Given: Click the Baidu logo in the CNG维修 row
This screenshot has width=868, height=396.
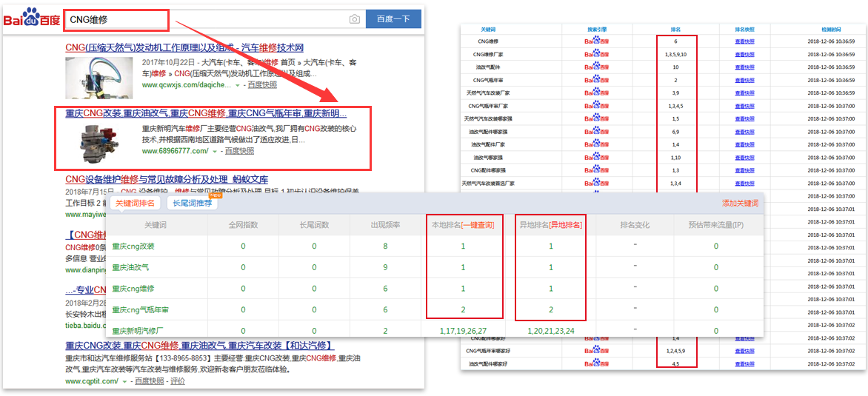Looking at the screenshot, I should (x=597, y=41).
